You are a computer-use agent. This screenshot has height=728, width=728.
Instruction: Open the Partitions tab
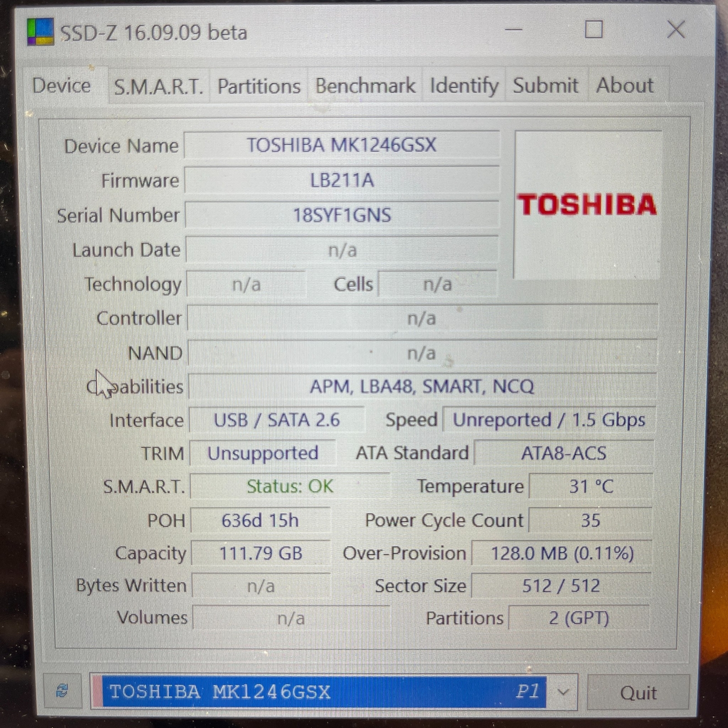click(259, 86)
